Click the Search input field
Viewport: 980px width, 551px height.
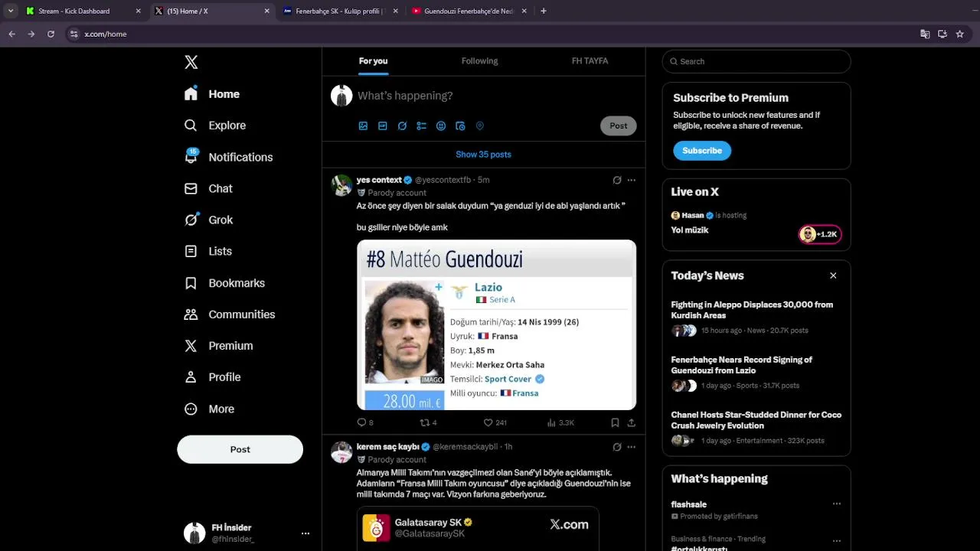[x=756, y=61]
